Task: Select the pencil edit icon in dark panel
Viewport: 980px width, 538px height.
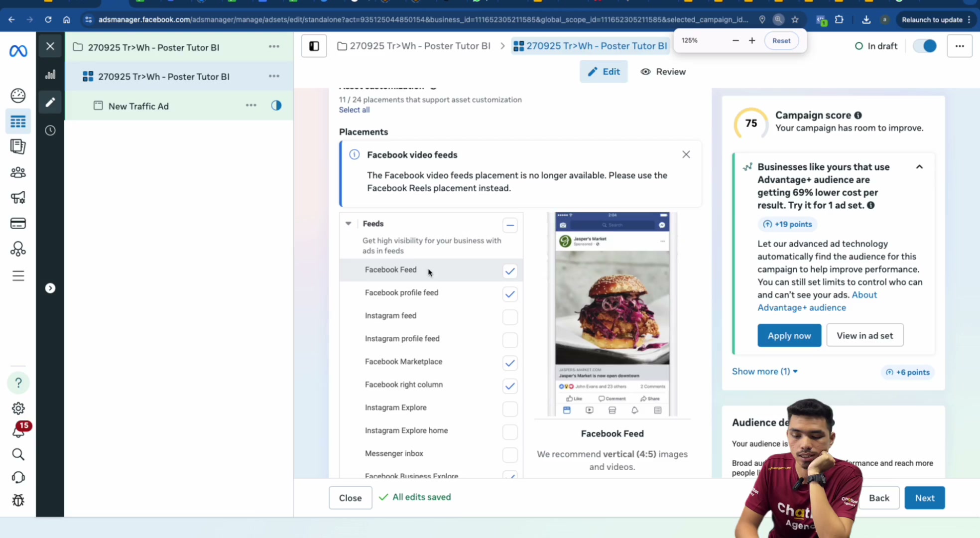Action: (x=50, y=102)
